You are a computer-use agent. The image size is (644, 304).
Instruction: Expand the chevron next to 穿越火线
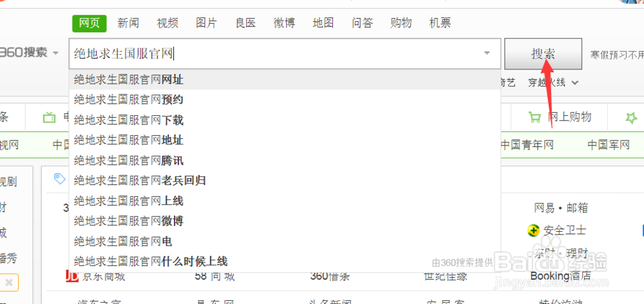pos(575,83)
